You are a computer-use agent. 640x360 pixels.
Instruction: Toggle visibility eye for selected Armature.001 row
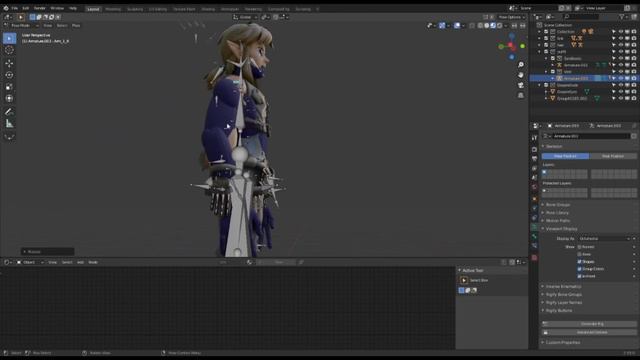tap(620, 78)
